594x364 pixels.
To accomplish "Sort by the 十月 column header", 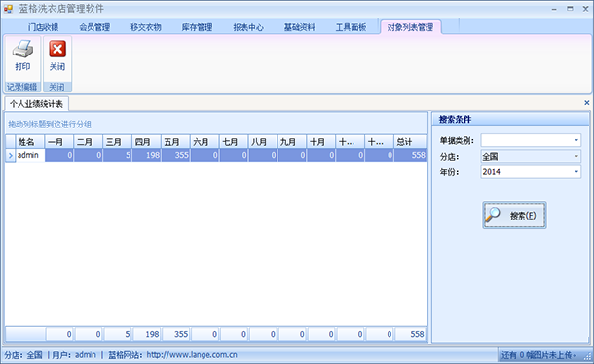I will click(321, 142).
